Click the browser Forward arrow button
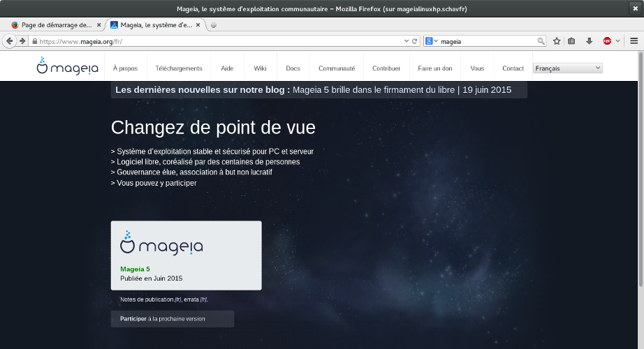The height and width of the screenshot is (349, 644). pos(22,41)
